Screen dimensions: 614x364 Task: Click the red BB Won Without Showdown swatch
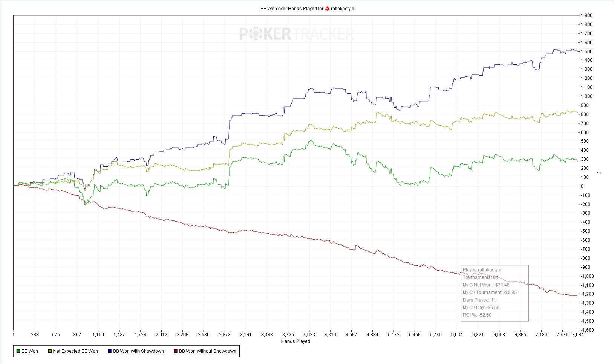click(x=176, y=351)
